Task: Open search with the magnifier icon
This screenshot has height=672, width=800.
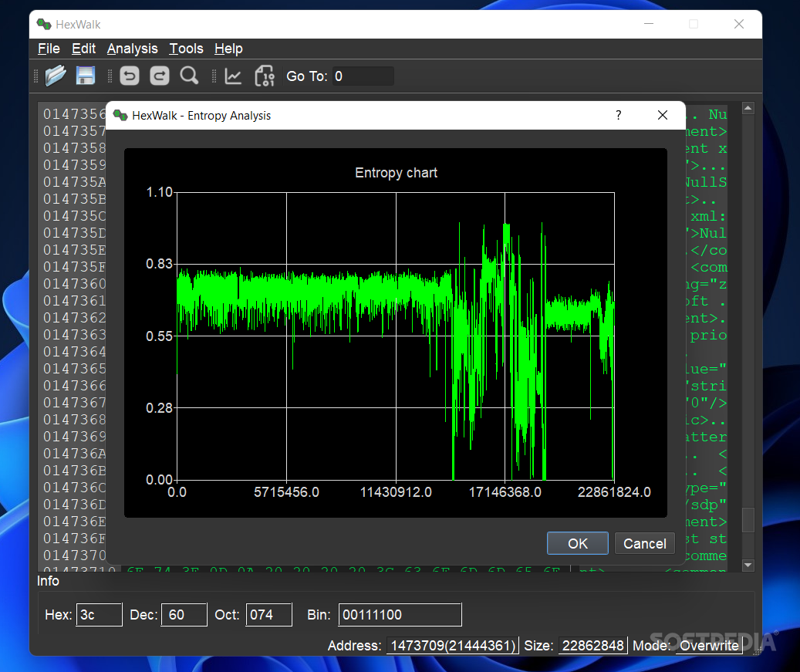Action: coord(189,76)
